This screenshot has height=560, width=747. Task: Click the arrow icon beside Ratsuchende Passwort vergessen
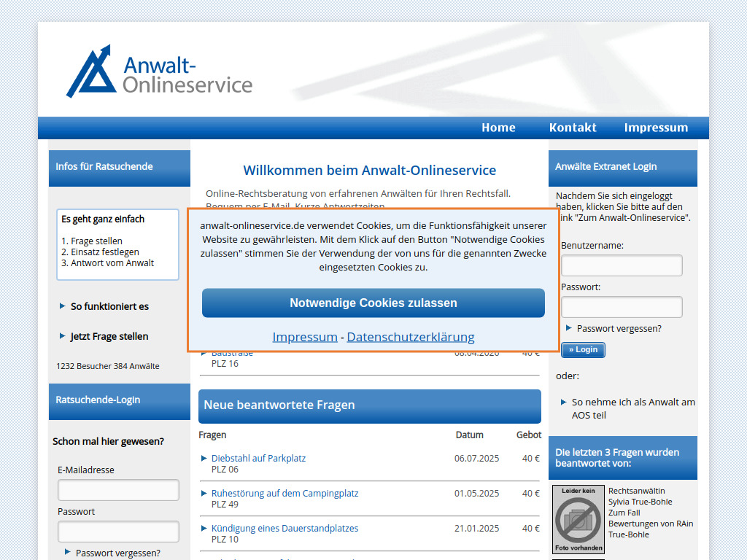[x=67, y=552]
